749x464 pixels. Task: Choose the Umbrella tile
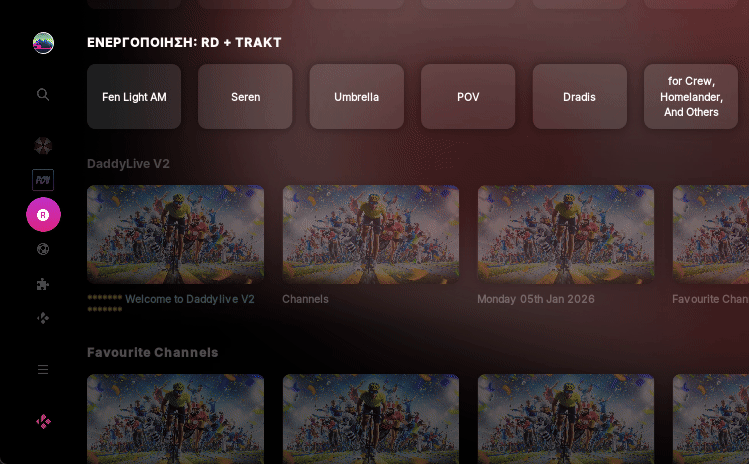[x=357, y=97]
